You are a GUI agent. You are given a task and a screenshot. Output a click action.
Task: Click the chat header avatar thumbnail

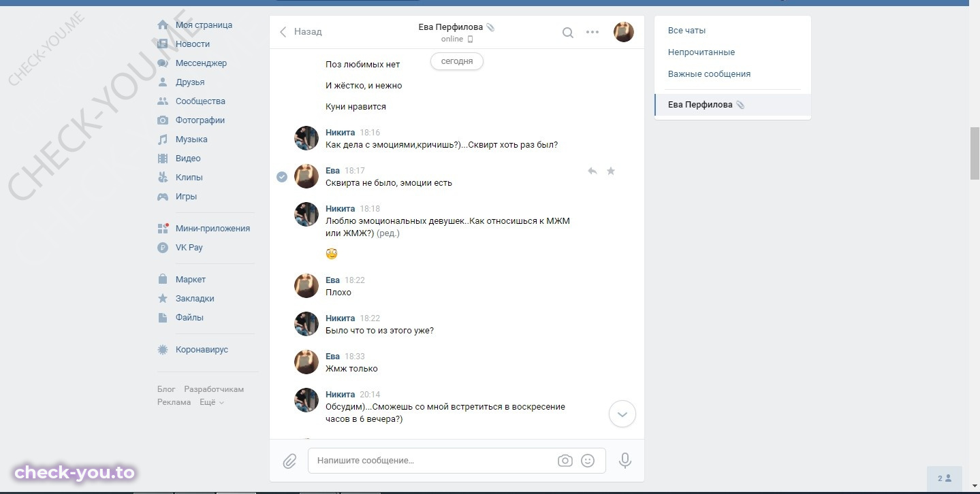click(x=624, y=32)
